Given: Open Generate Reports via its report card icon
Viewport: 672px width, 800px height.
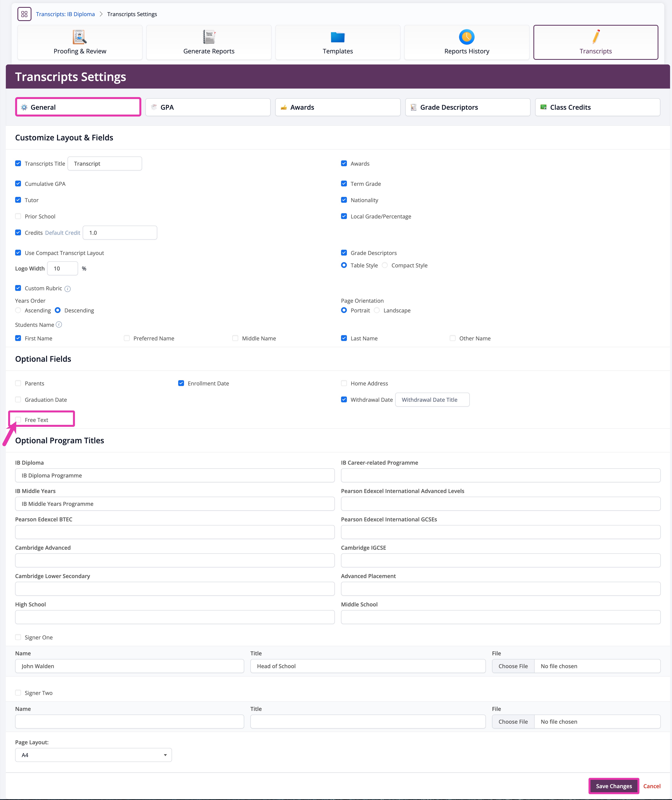Looking at the screenshot, I should click(208, 36).
